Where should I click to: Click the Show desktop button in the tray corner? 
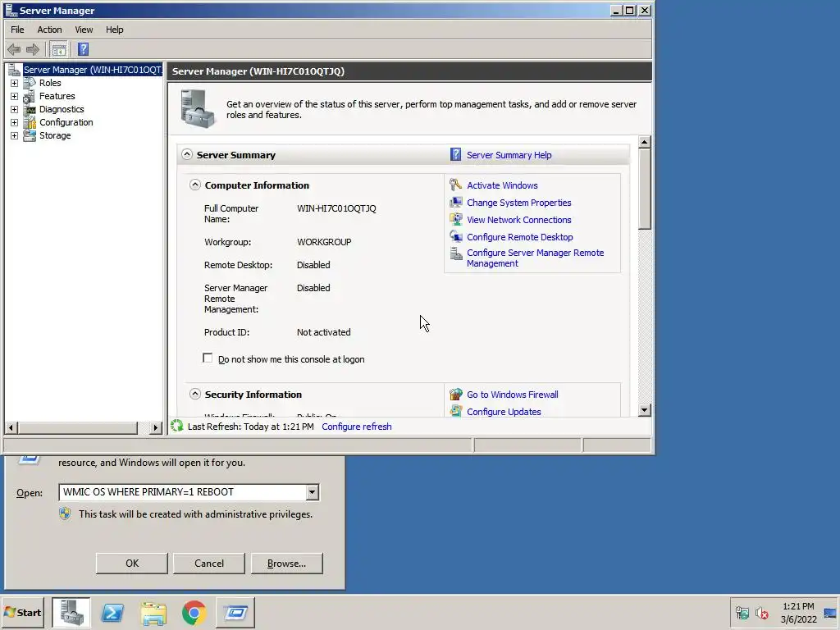831,612
